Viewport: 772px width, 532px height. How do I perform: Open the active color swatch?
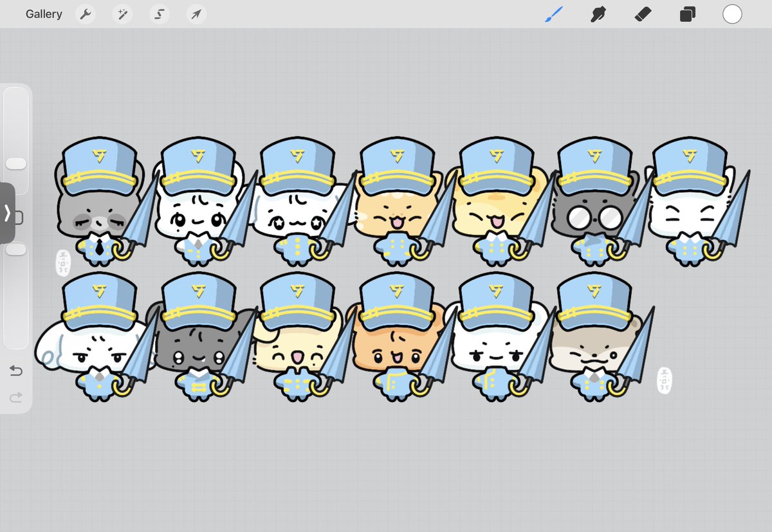coord(732,14)
